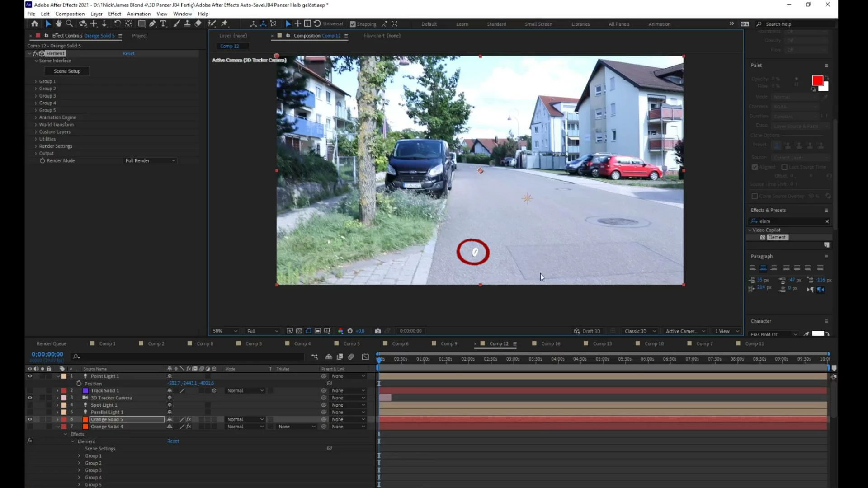Take snapshot with camera icon
The image size is (868, 488).
coord(378,331)
